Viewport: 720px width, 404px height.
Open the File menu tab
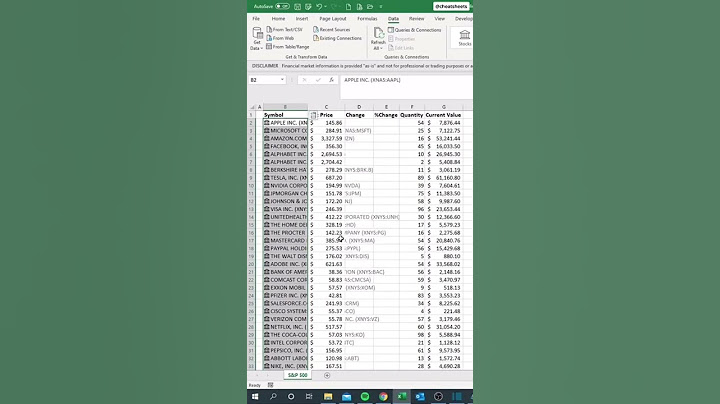click(256, 18)
